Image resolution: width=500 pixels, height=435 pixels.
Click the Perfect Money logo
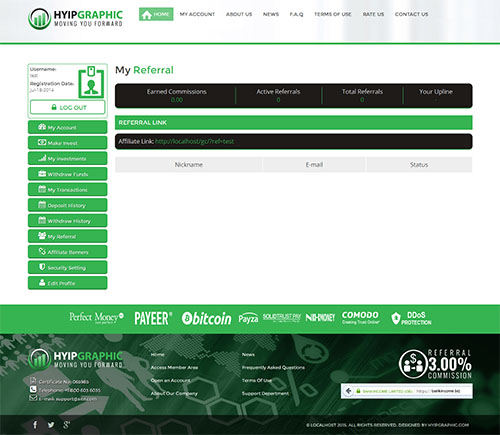[x=96, y=318]
